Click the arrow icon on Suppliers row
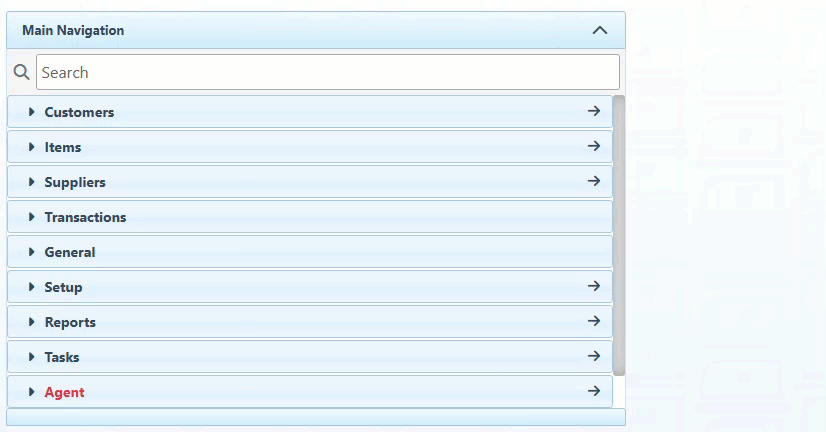 tap(594, 181)
